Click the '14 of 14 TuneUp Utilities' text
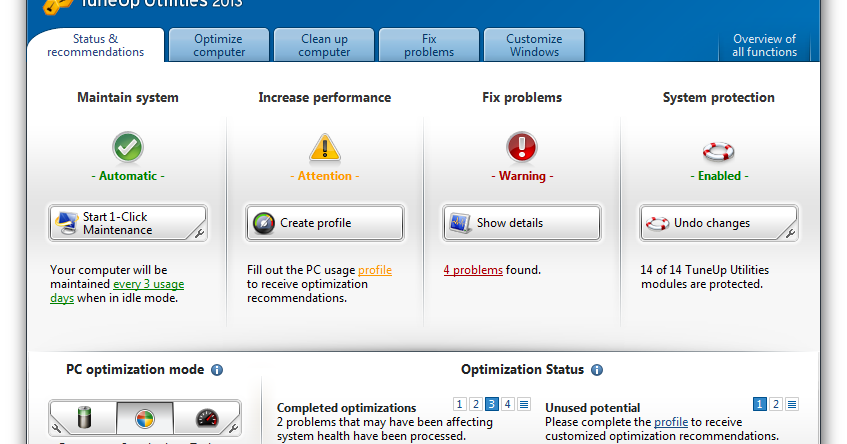847x444 pixels. 704,270
